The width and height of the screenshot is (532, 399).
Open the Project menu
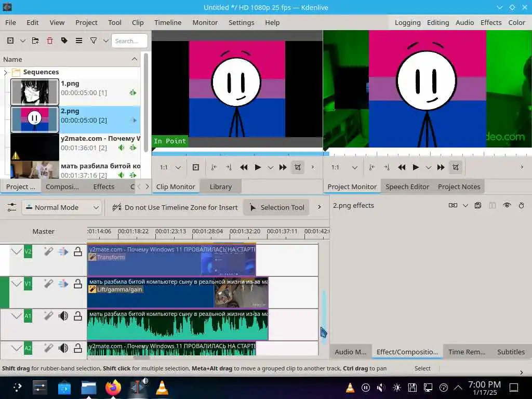click(86, 22)
